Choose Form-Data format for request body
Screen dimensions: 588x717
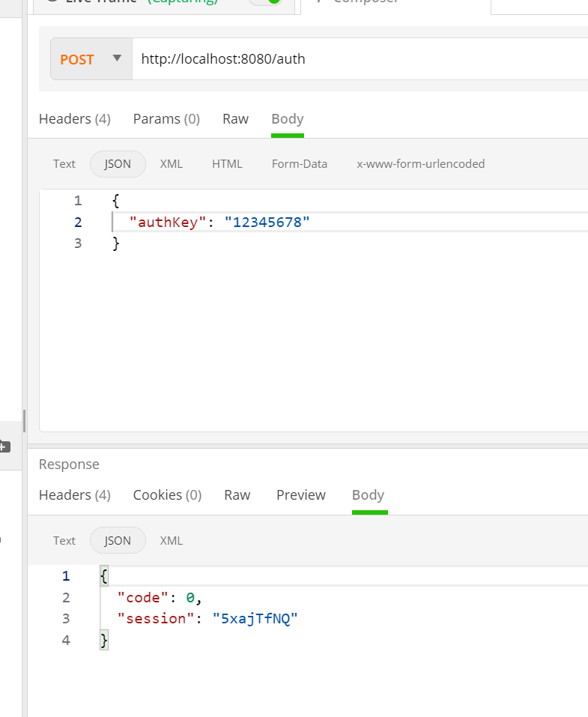(300, 163)
